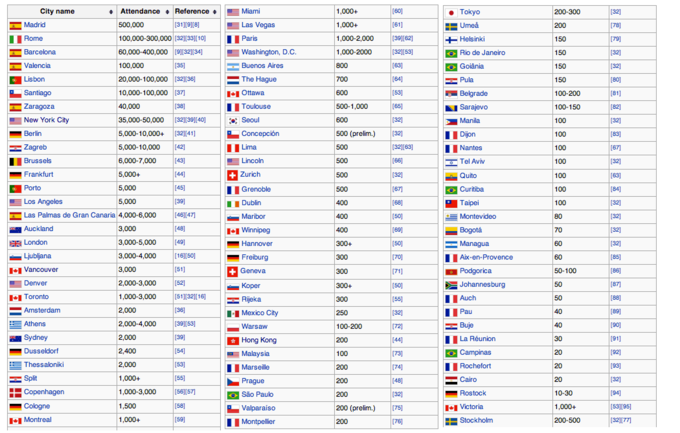Click the Finland flag beside Helsinki

pyautogui.click(x=451, y=39)
